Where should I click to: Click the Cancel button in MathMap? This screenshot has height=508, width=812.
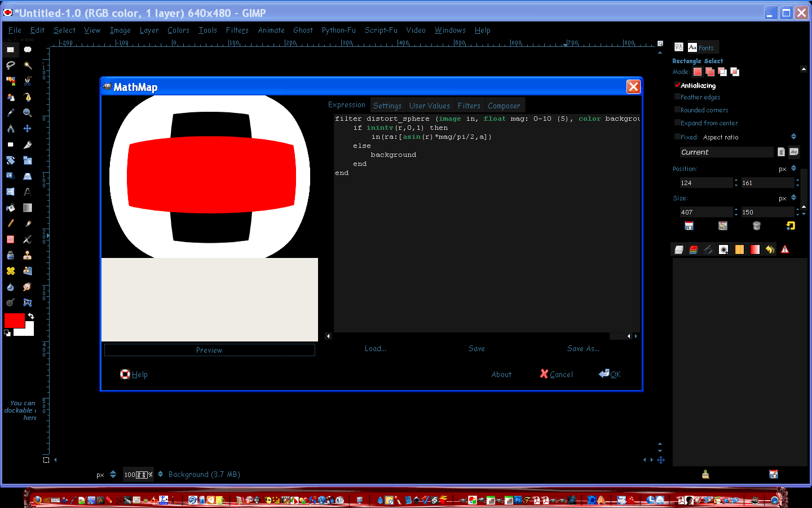(x=557, y=374)
